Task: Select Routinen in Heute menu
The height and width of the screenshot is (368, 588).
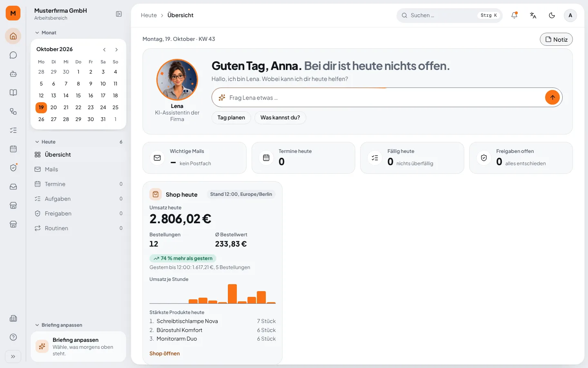Action: pyautogui.click(x=78, y=228)
